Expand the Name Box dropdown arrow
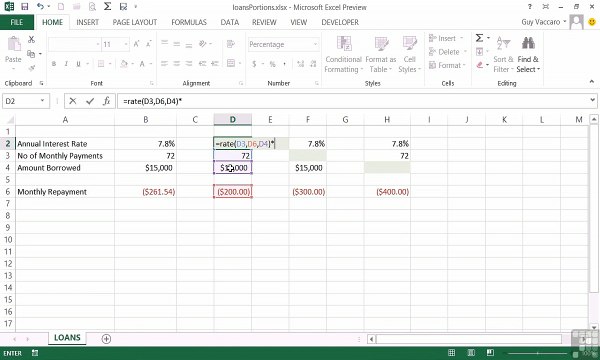 click(x=42, y=101)
